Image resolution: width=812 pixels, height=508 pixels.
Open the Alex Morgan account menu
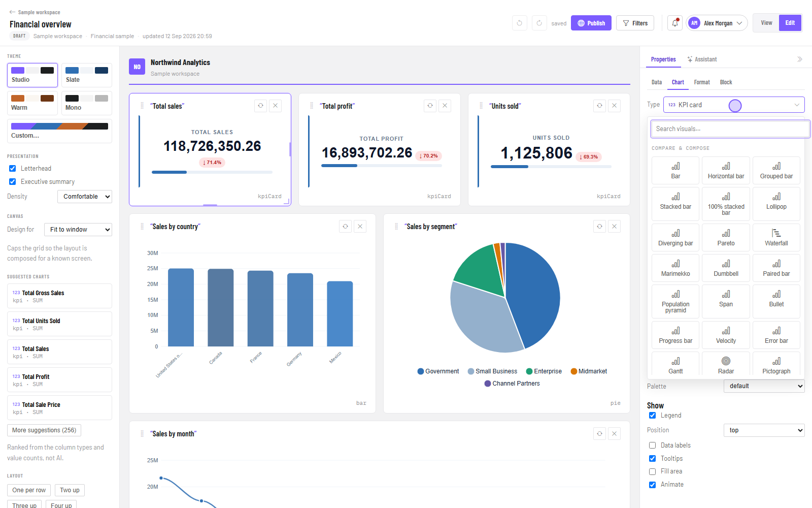[717, 23]
